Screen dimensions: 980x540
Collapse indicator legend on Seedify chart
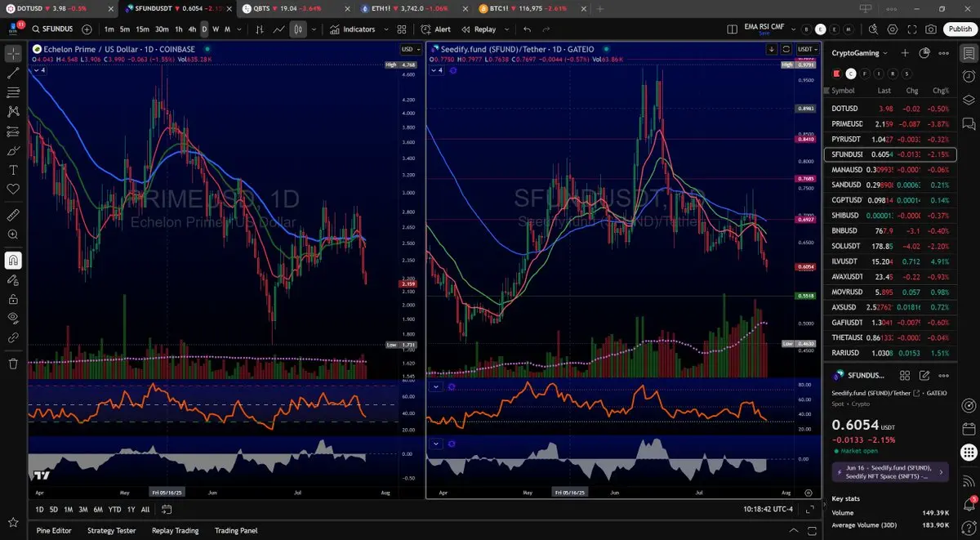[438, 70]
